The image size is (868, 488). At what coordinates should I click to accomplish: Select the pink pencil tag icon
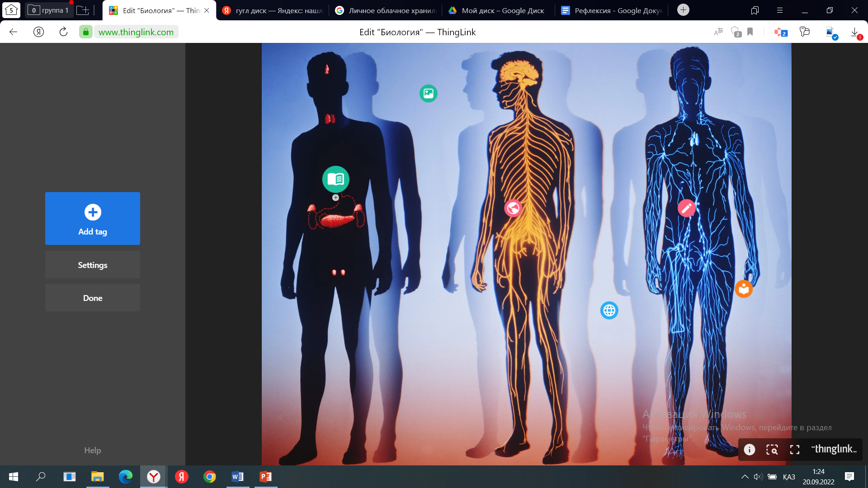click(x=686, y=208)
